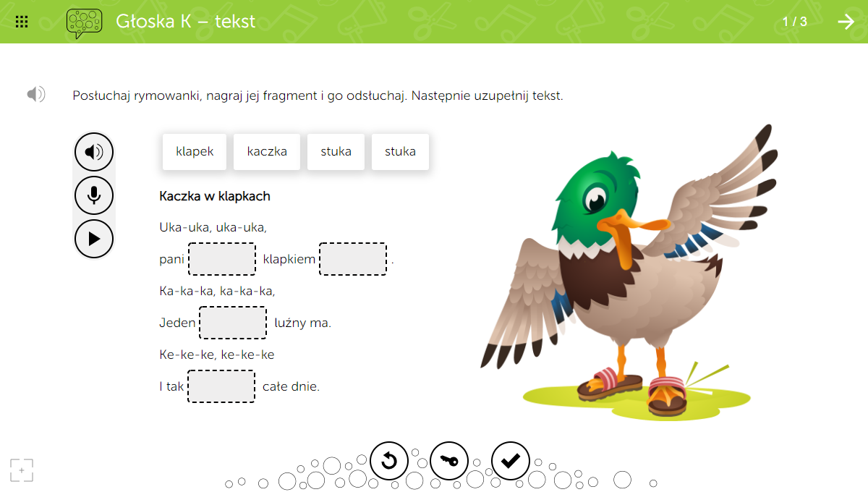The image size is (868, 492).
Task: Pick the first "stuka" word tile
Action: pyautogui.click(x=336, y=152)
